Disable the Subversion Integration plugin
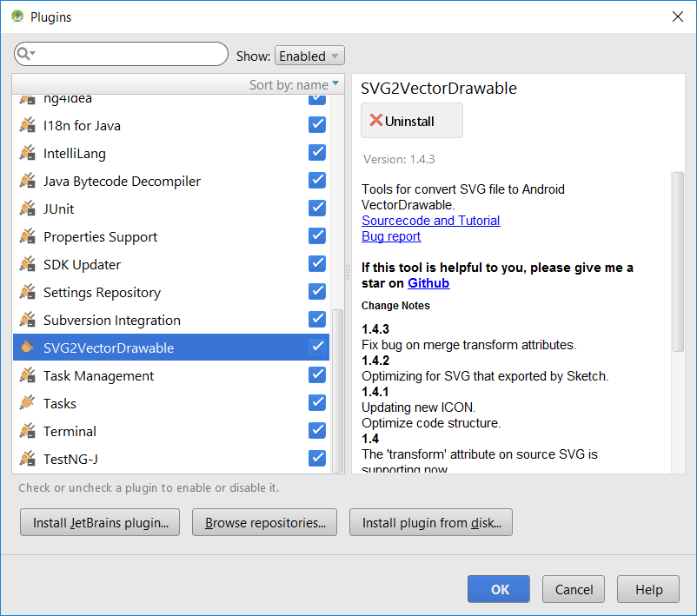The height and width of the screenshot is (616, 697). pyautogui.click(x=316, y=319)
